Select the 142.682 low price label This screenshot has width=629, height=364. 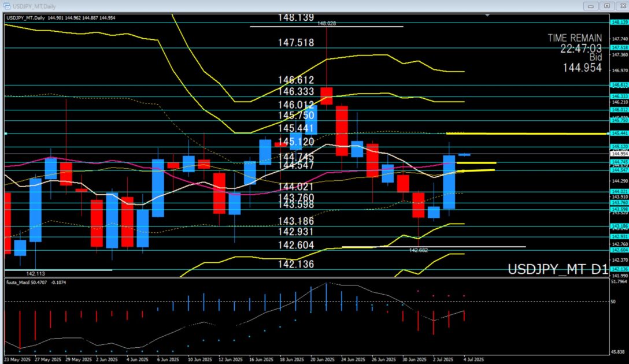tap(418, 250)
